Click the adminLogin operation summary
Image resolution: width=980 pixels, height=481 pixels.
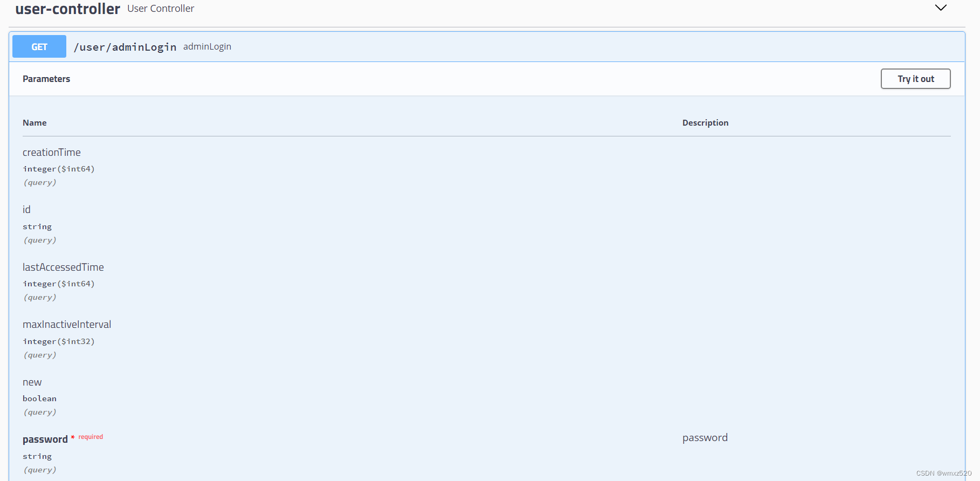207,46
